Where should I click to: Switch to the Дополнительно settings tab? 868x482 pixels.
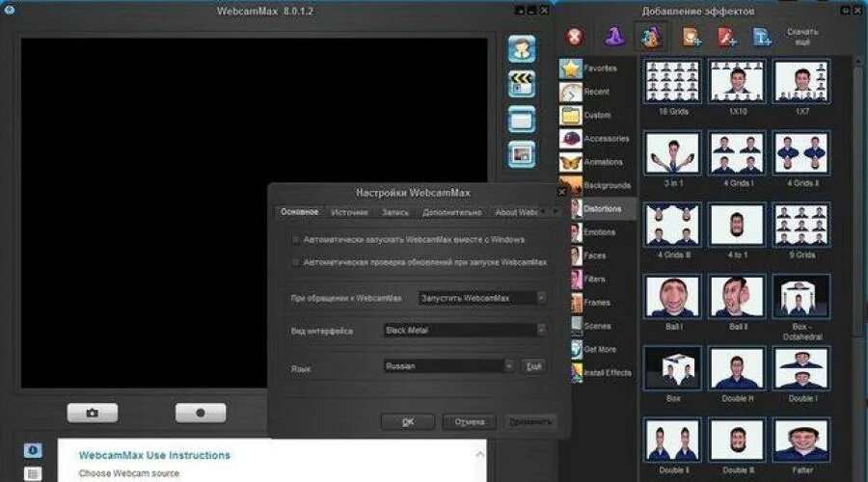451,212
